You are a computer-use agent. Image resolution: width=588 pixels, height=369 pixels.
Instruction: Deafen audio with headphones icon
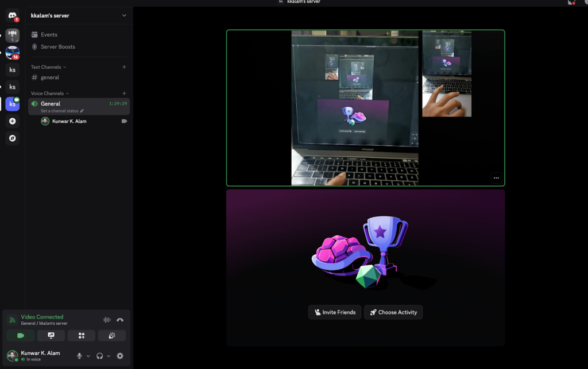click(x=100, y=356)
